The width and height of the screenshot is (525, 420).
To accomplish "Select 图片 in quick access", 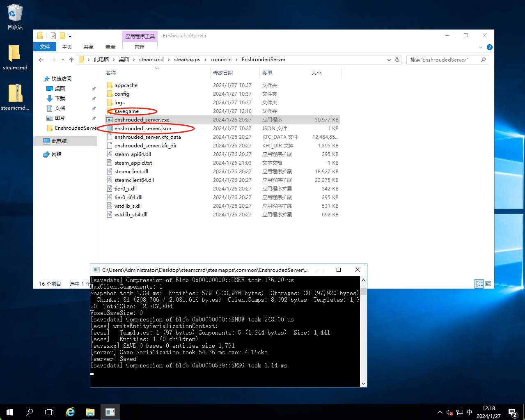I will click(60, 118).
